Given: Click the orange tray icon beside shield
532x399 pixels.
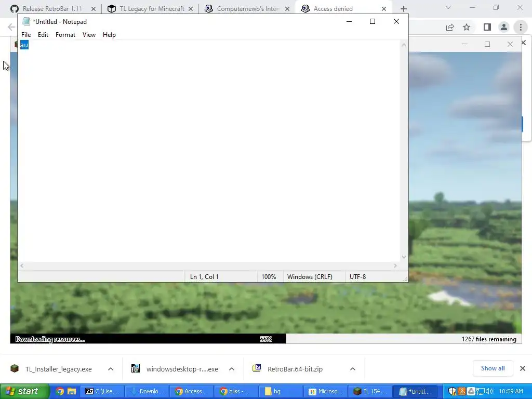Looking at the screenshot, I should (462, 391).
